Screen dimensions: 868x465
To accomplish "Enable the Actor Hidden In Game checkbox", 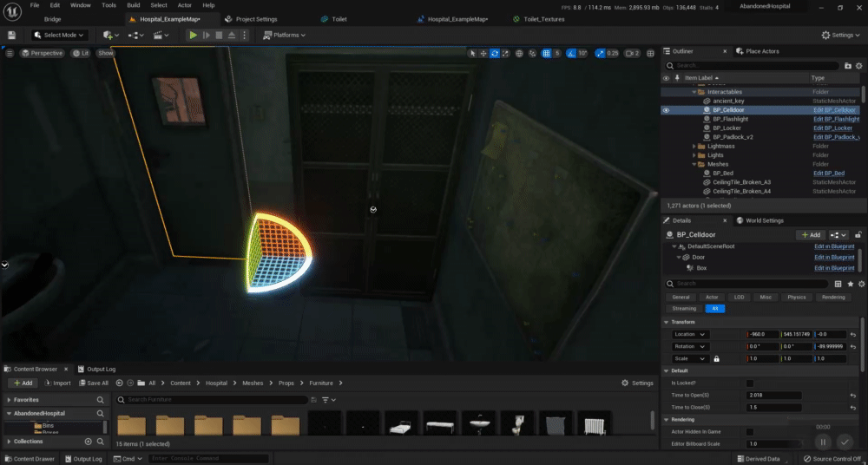I will tap(750, 431).
